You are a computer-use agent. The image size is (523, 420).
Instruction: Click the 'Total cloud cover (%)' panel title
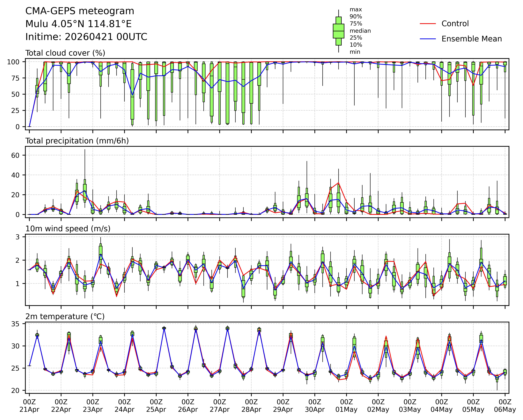pos(65,53)
